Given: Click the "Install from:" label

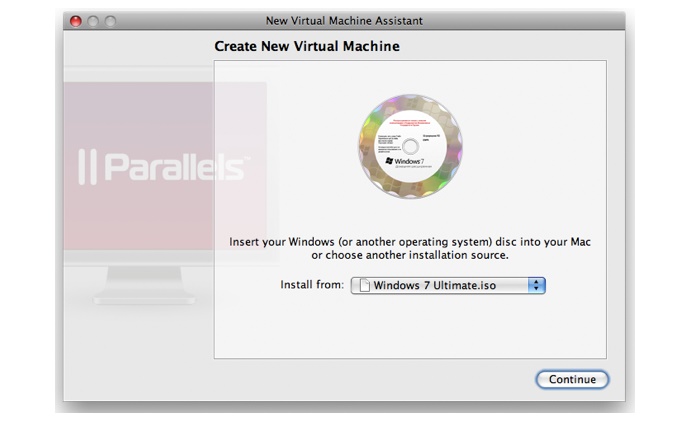Looking at the screenshot, I should 312,285.
